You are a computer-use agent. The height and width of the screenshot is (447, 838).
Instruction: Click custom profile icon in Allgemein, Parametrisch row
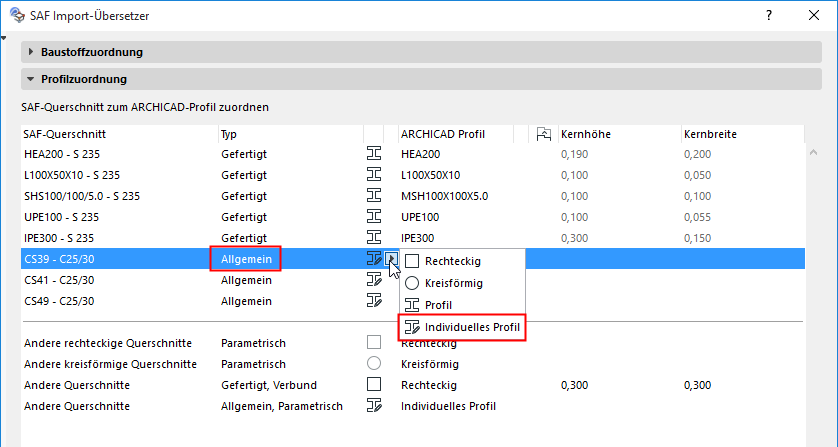pyautogui.click(x=374, y=405)
